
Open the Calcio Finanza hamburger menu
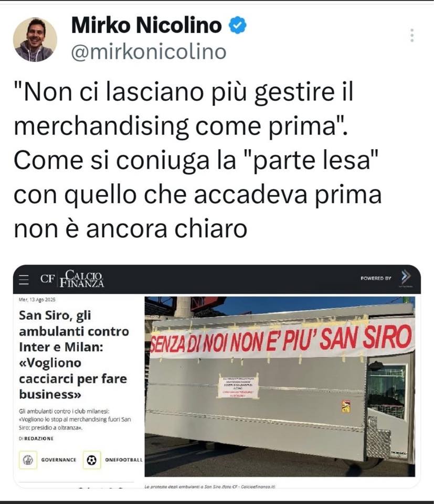pos(24,280)
